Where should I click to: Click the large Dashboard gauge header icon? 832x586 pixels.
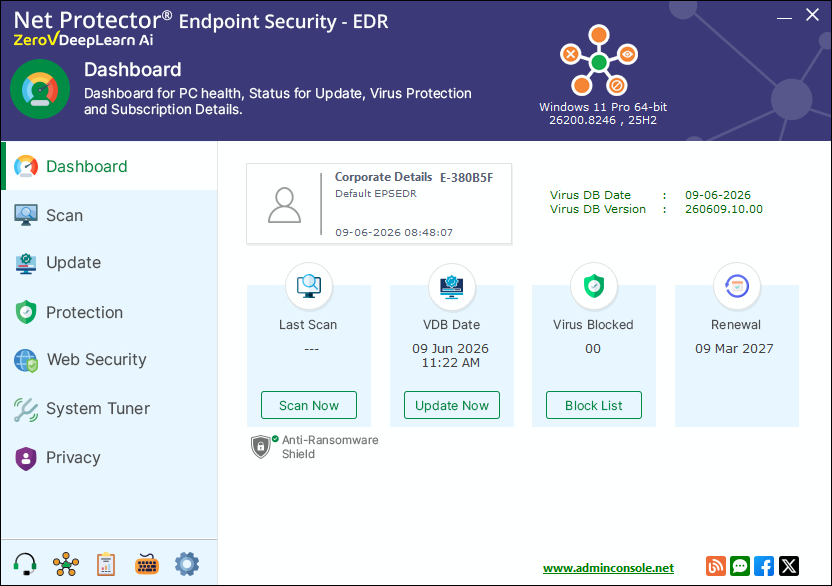(40, 89)
